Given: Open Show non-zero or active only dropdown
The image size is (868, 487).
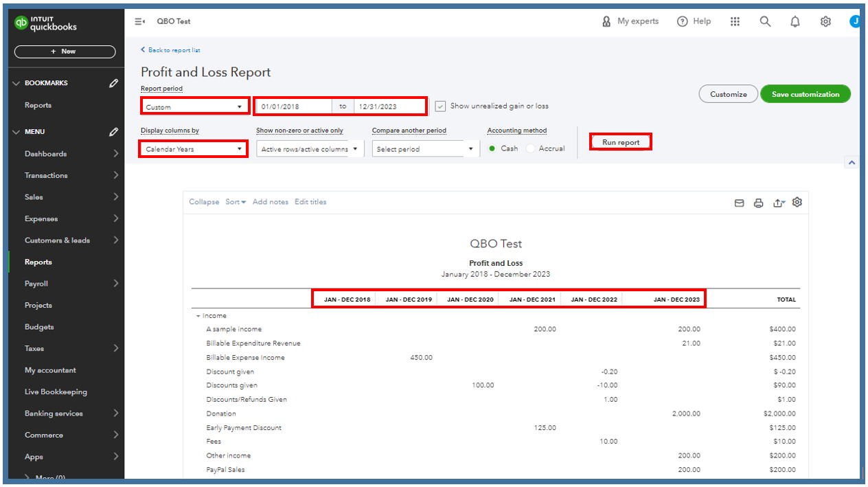Looking at the screenshot, I should pos(310,149).
